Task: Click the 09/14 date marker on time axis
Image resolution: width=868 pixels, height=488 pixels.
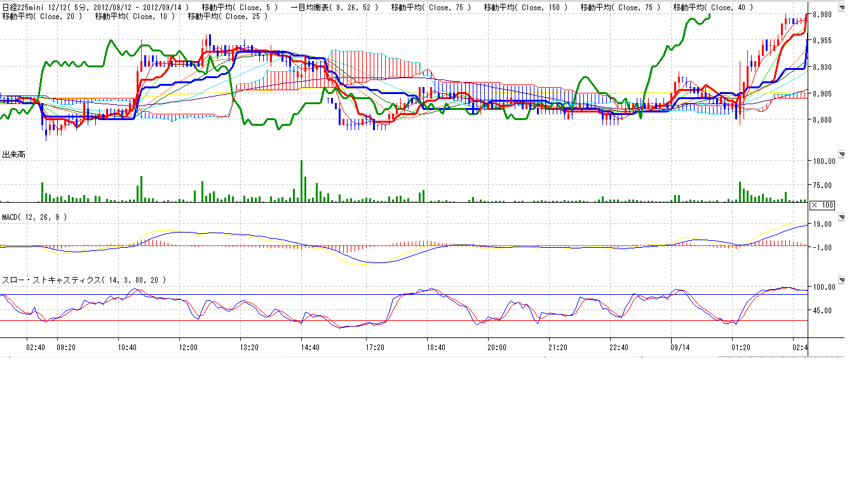Action: [x=679, y=348]
